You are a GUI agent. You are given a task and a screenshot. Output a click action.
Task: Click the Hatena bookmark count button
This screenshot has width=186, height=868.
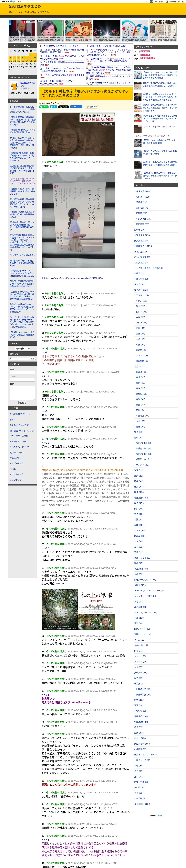[x=53, y=107]
